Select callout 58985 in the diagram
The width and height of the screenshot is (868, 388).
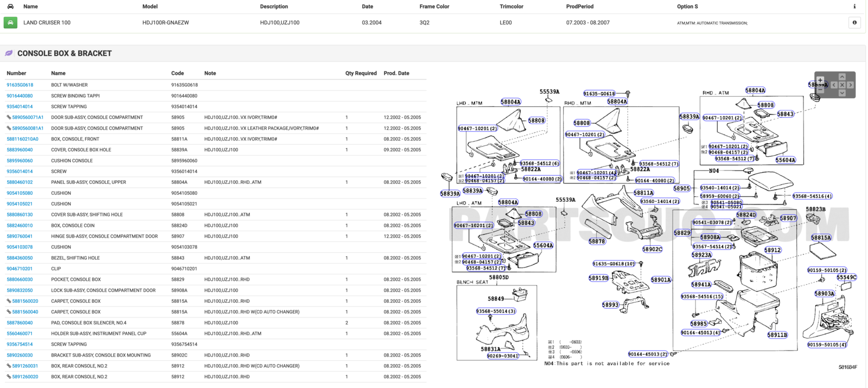tap(698, 324)
